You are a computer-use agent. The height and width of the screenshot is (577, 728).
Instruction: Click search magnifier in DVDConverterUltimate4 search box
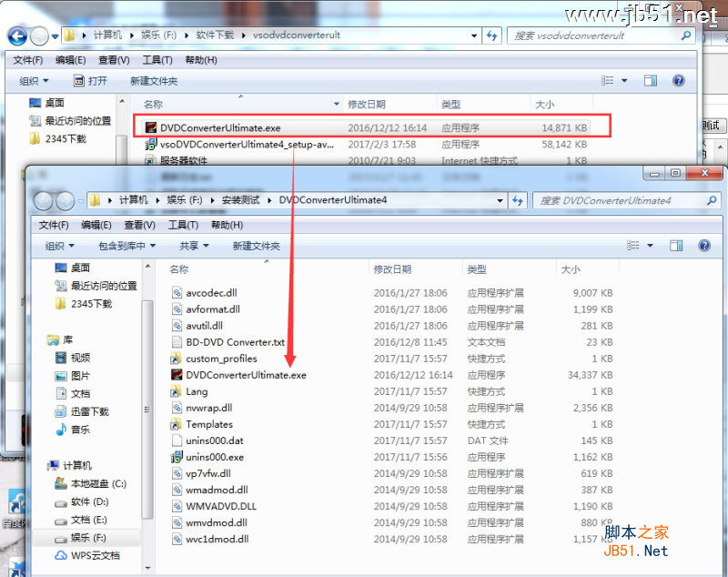click(712, 200)
